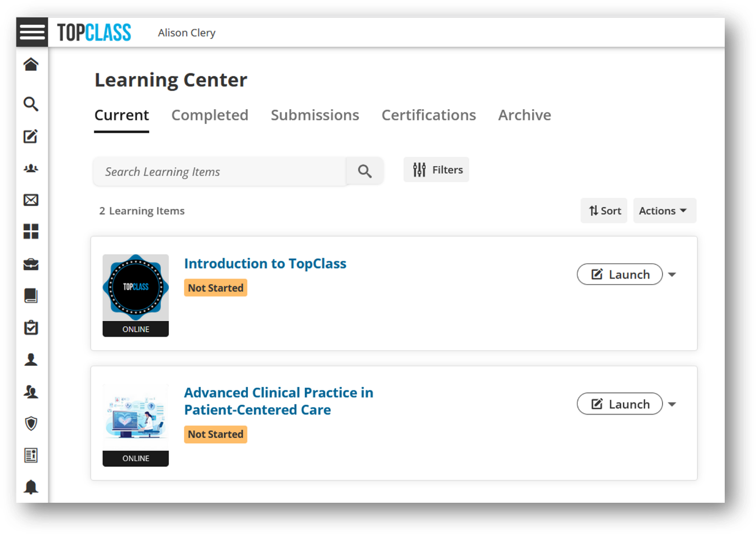Click the Alison Clery user name

[187, 33]
